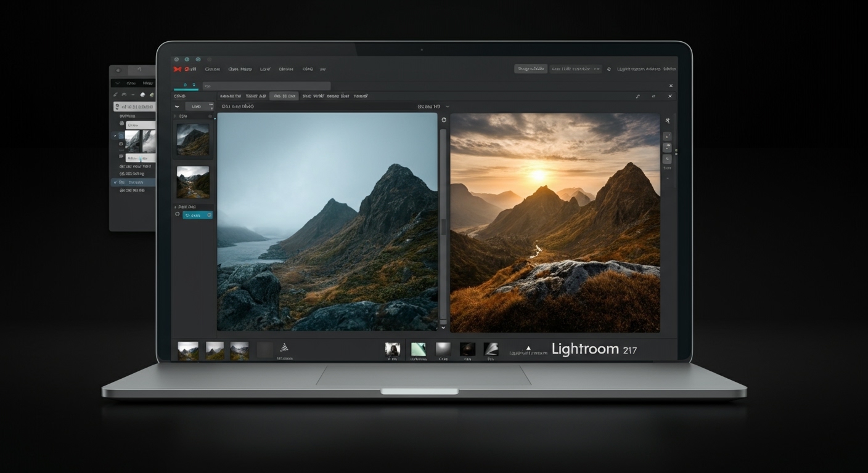Expand the chevron next to the collapse arrow top-left
The width and height of the screenshot is (868, 473).
click(x=177, y=106)
